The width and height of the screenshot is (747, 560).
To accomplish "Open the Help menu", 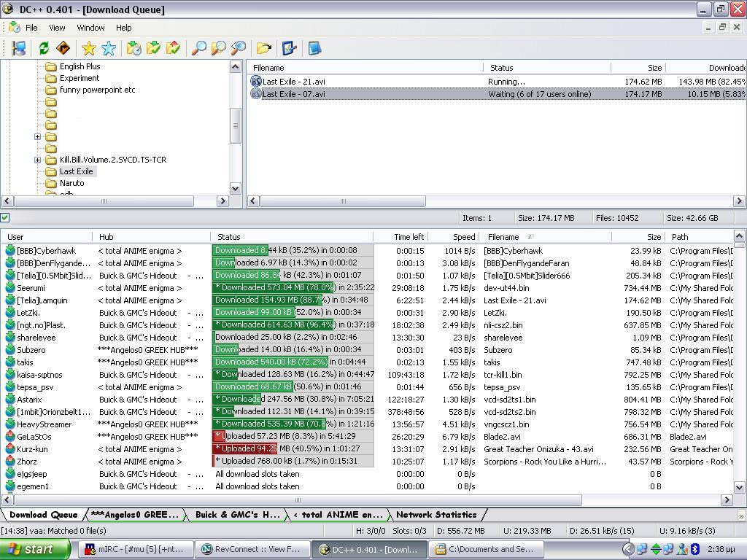I will [x=124, y=28].
